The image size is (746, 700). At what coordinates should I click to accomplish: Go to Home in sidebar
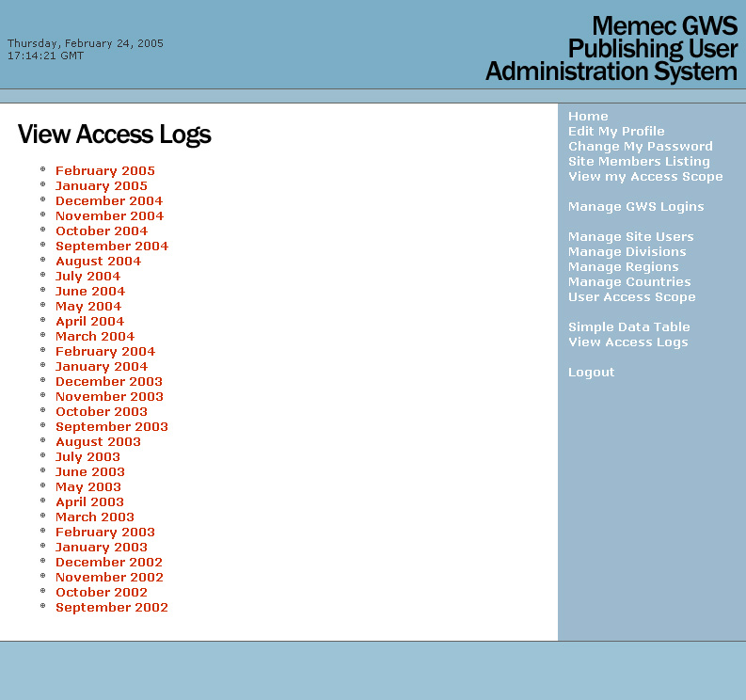point(588,116)
